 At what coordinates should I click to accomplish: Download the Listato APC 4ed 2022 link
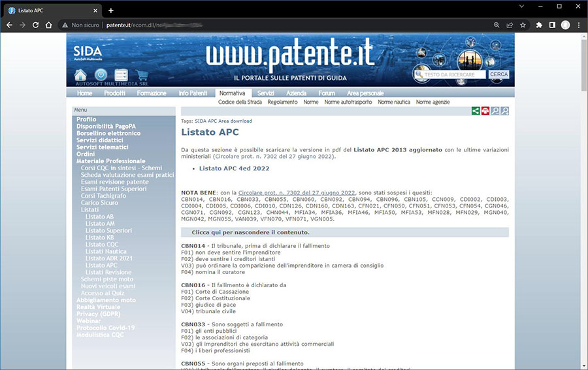(234, 168)
